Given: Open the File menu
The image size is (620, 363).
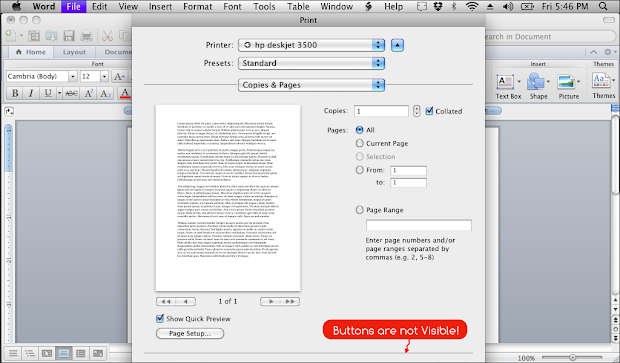Looking at the screenshot, I should 74,6.
